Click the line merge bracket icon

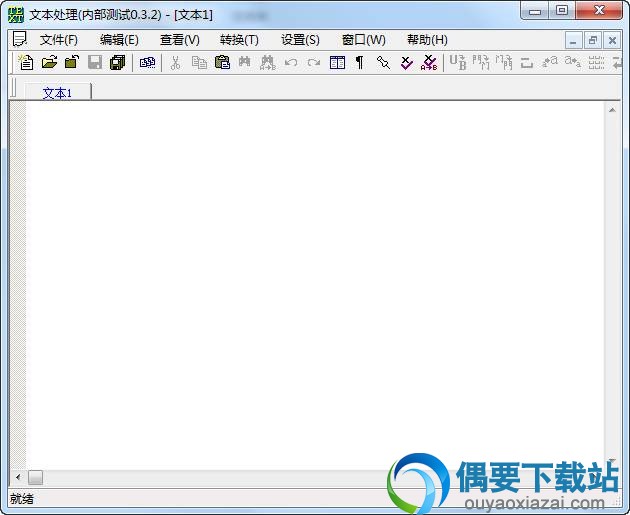[526, 63]
